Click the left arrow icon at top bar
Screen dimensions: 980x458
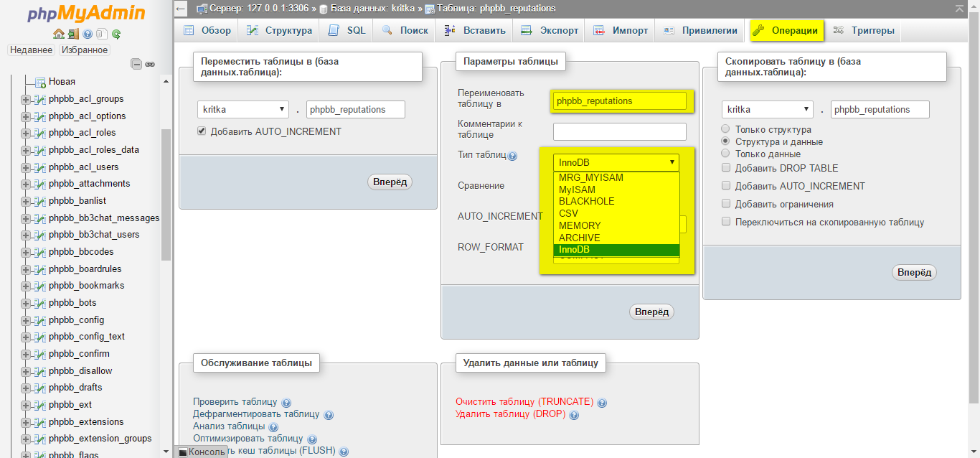181,9
